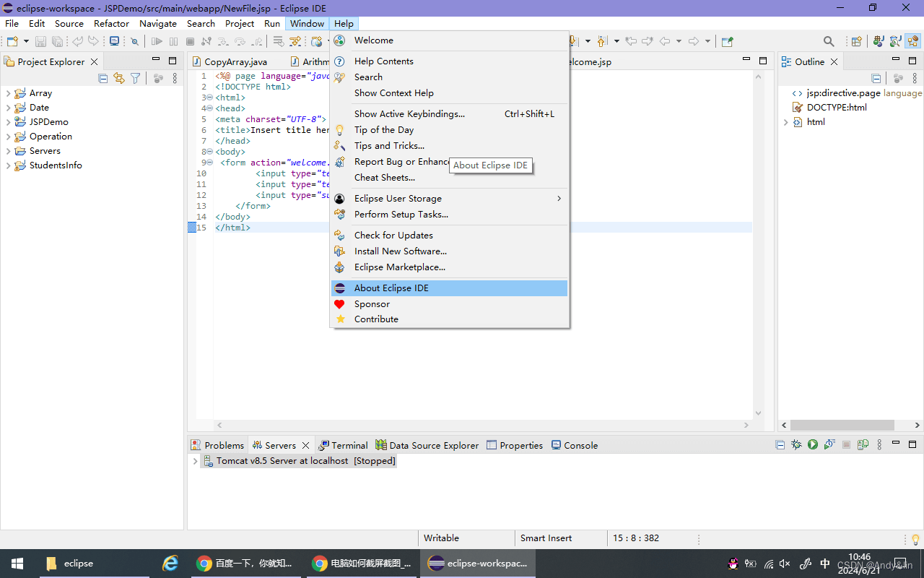Open the Refactor menu

(111, 24)
